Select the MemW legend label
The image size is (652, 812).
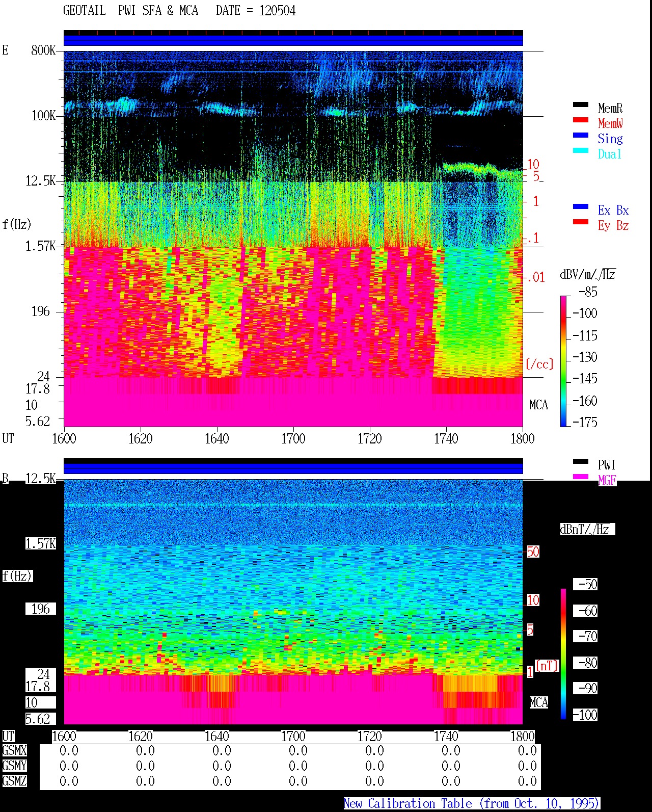(610, 123)
